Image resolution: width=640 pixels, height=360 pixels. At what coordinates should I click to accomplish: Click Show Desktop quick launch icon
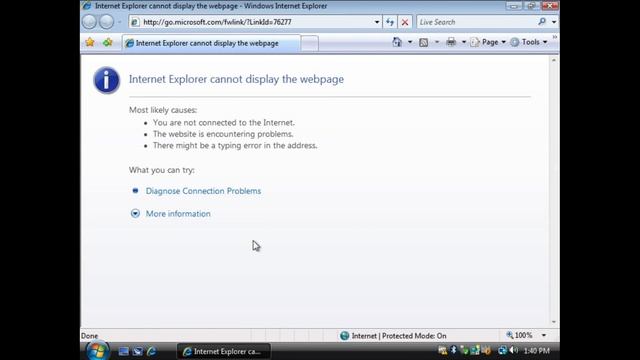[123, 351]
